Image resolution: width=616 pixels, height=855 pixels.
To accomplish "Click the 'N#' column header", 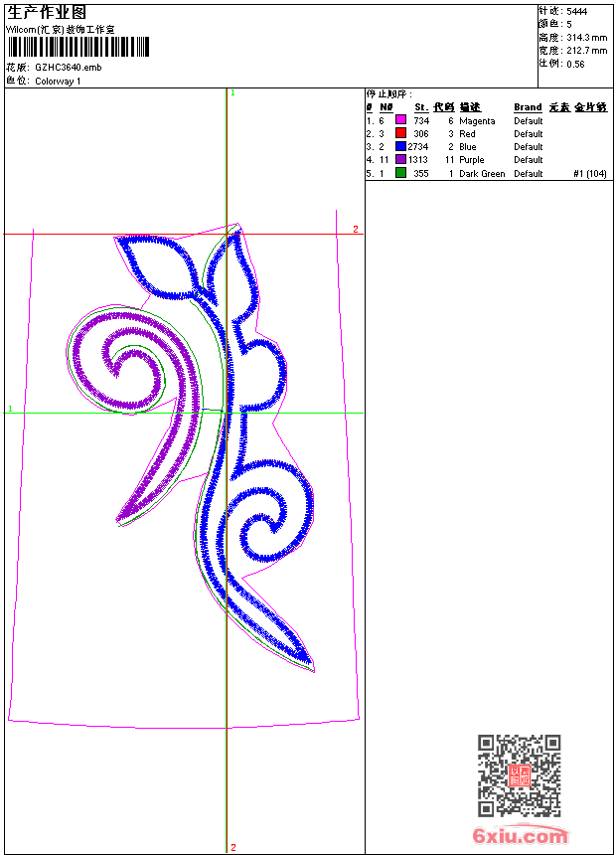I will (x=385, y=107).
